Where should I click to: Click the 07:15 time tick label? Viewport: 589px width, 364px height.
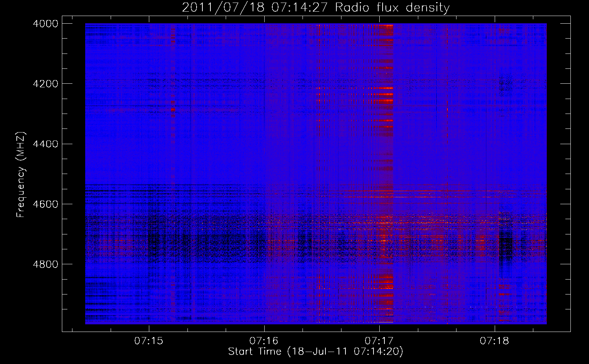[x=149, y=341]
